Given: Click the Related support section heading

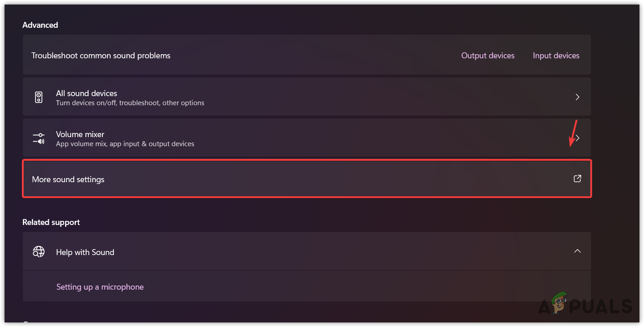Looking at the screenshot, I should point(51,222).
